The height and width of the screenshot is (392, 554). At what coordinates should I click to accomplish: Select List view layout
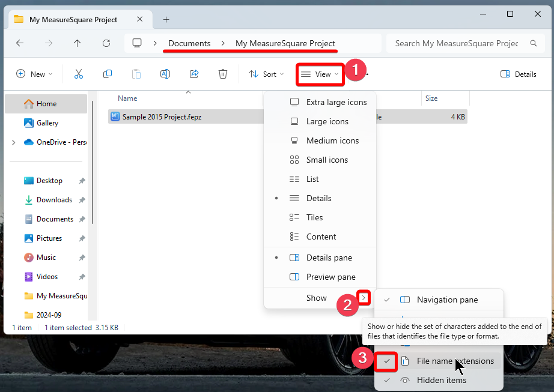tap(320, 179)
